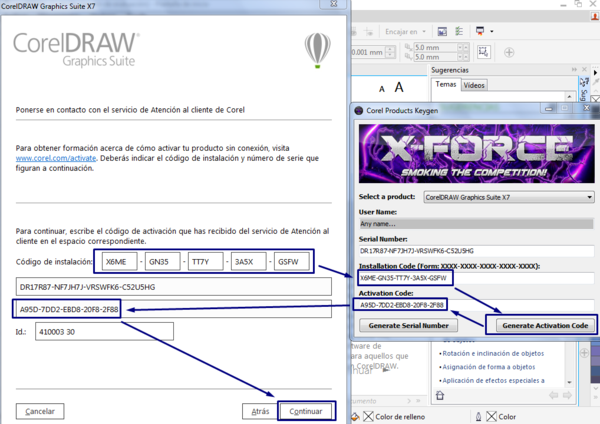Click the GSFW installation code field

[292, 262]
